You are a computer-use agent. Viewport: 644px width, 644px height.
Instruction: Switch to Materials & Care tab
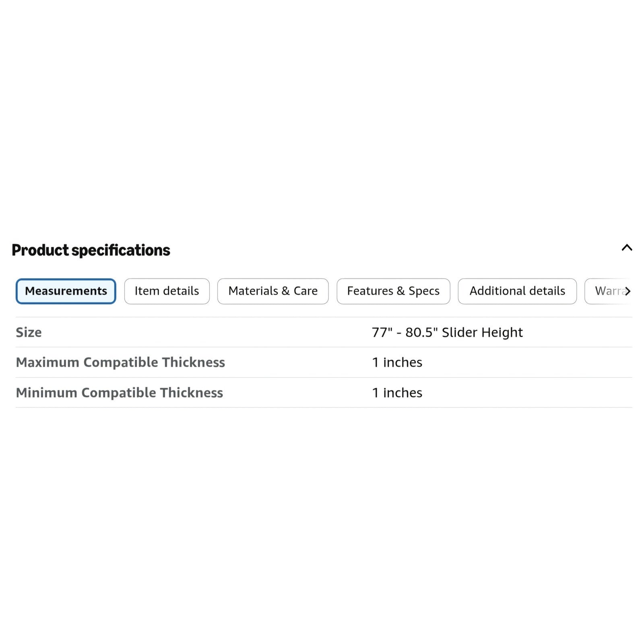point(273,291)
